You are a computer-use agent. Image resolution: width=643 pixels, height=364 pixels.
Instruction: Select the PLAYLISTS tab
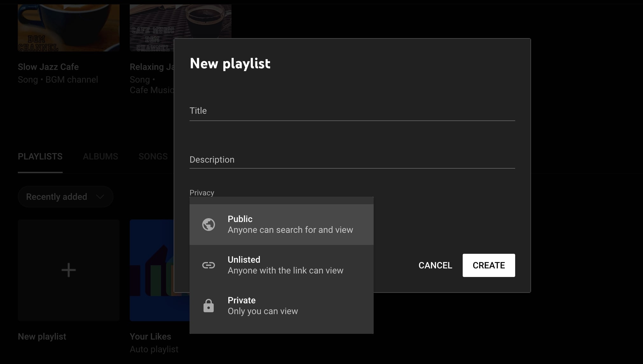40,157
